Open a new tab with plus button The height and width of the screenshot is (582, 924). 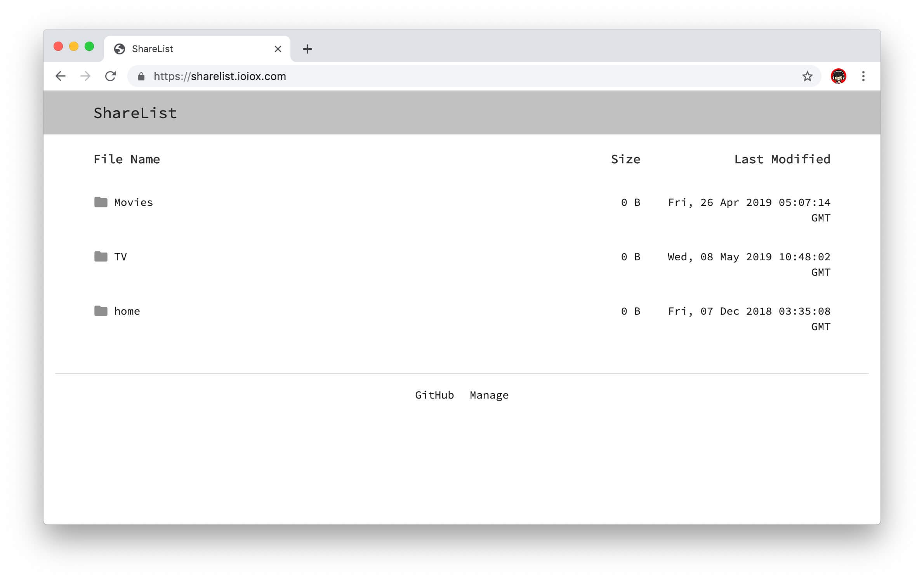307,49
